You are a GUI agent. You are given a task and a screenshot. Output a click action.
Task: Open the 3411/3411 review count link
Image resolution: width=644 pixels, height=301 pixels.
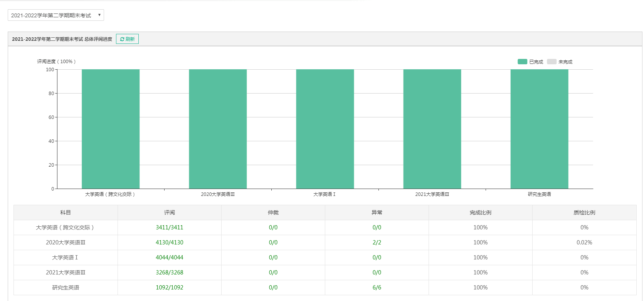[x=170, y=227]
